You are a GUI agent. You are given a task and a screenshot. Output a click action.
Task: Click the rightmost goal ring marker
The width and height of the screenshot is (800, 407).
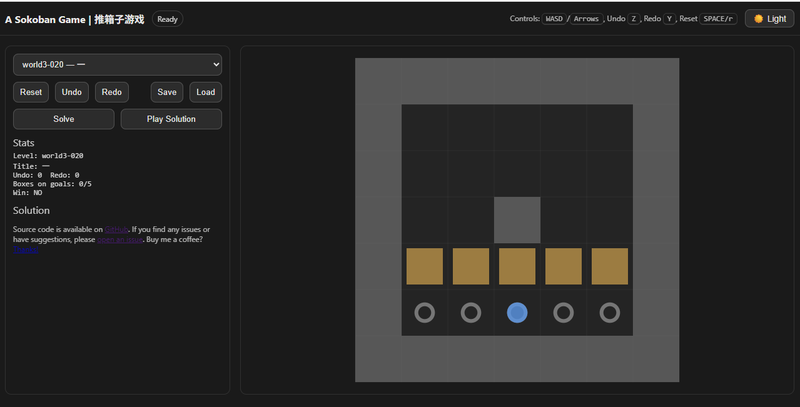point(610,313)
